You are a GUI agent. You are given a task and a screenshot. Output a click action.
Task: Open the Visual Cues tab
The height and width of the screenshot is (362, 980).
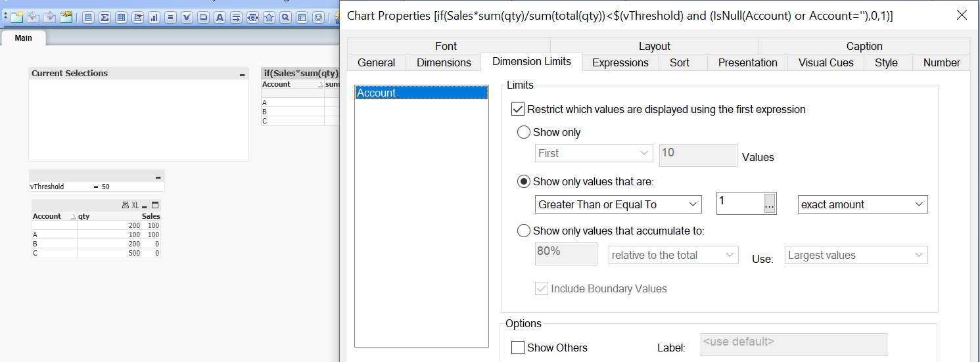[x=826, y=62]
